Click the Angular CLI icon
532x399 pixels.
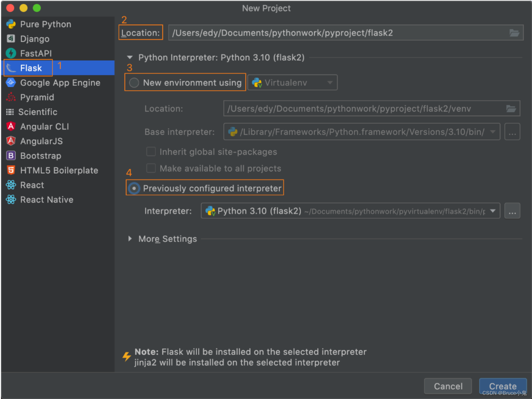11,126
